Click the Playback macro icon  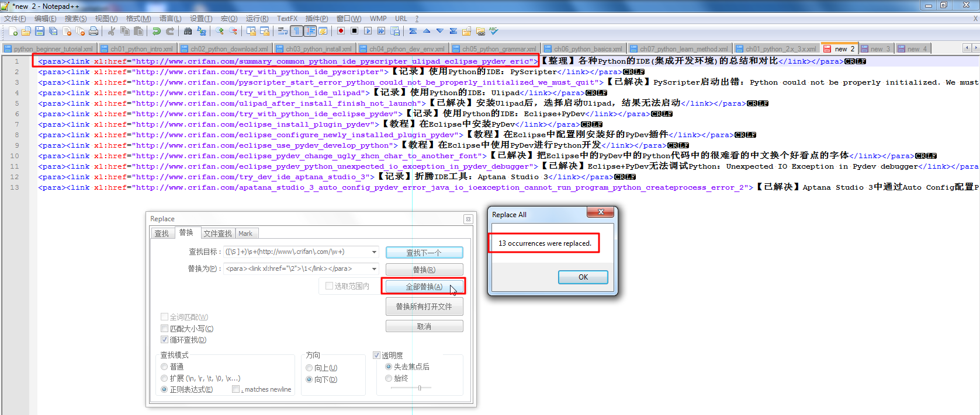368,31
